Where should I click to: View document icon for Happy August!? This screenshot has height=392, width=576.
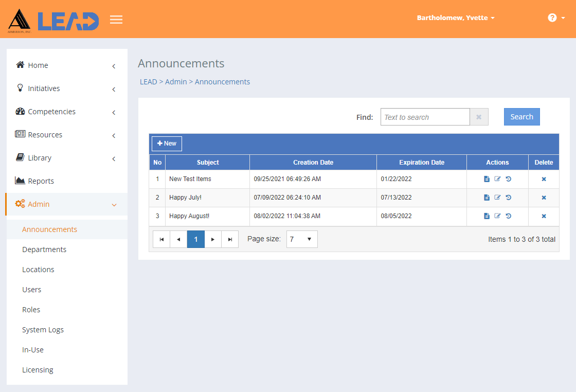coord(487,216)
